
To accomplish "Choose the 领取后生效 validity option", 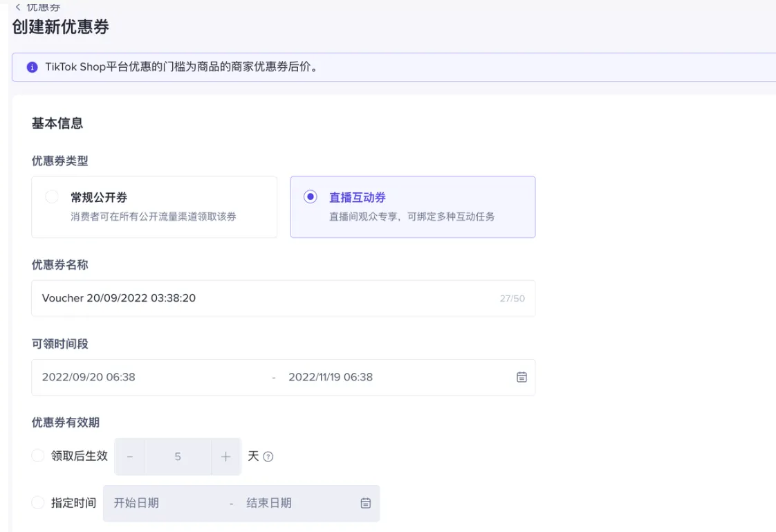I will click(x=37, y=455).
